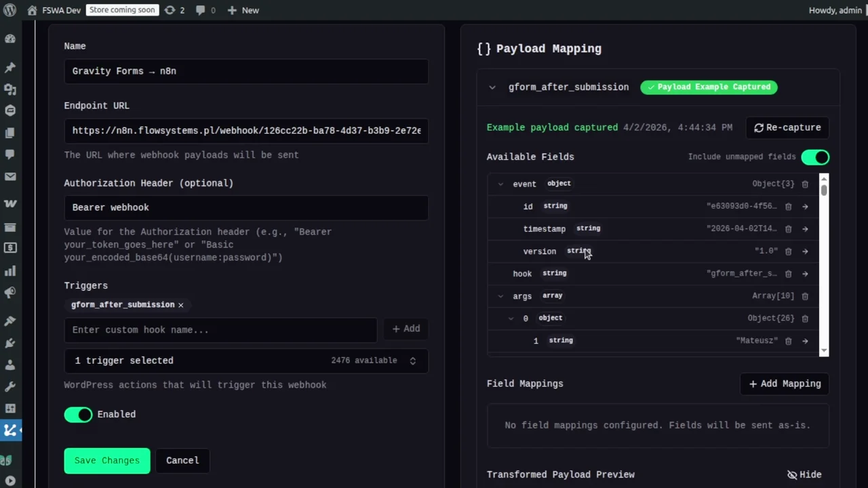Collapse the gform_after_submission payload section

(x=492, y=87)
